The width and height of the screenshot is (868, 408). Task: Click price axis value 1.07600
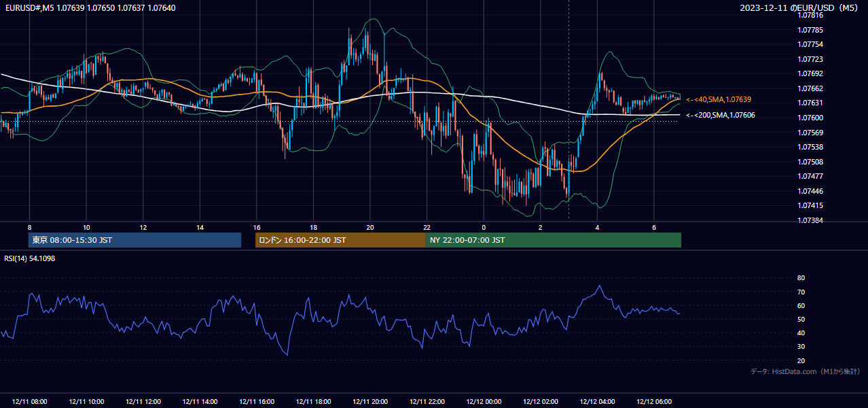[811, 118]
